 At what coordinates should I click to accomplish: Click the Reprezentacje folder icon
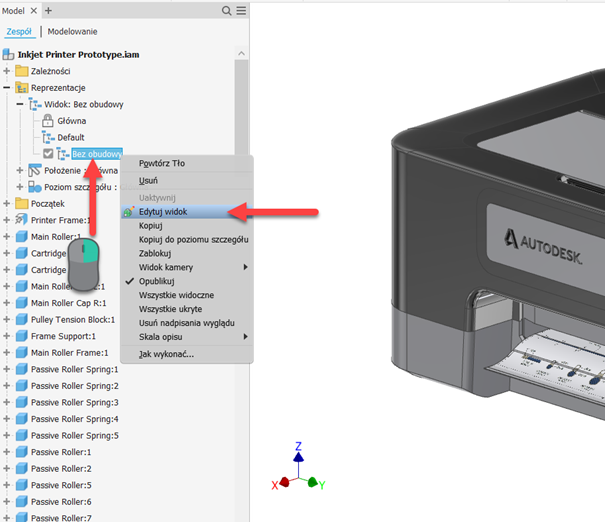pos(21,87)
